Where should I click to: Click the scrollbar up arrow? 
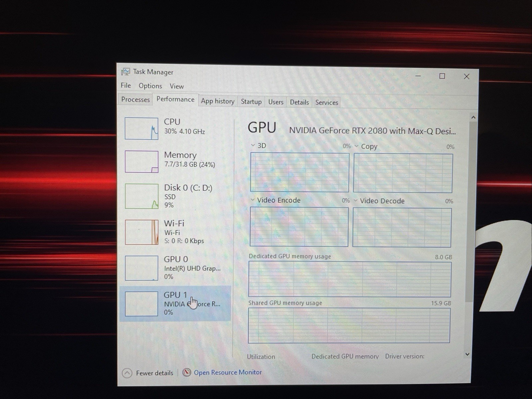(x=473, y=117)
